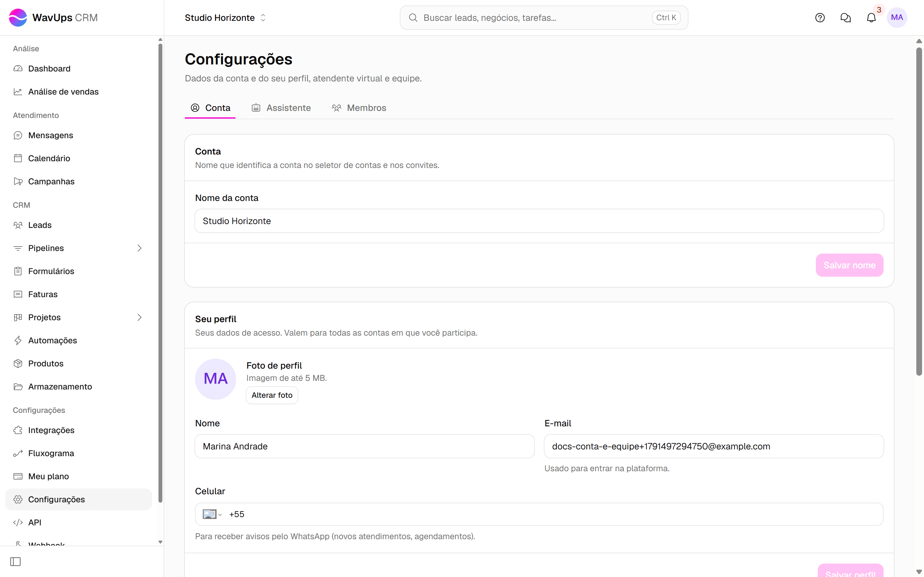Collapse sidebar with the panel toggle icon
This screenshot has height=577, width=924.
(x=15, y=561)
